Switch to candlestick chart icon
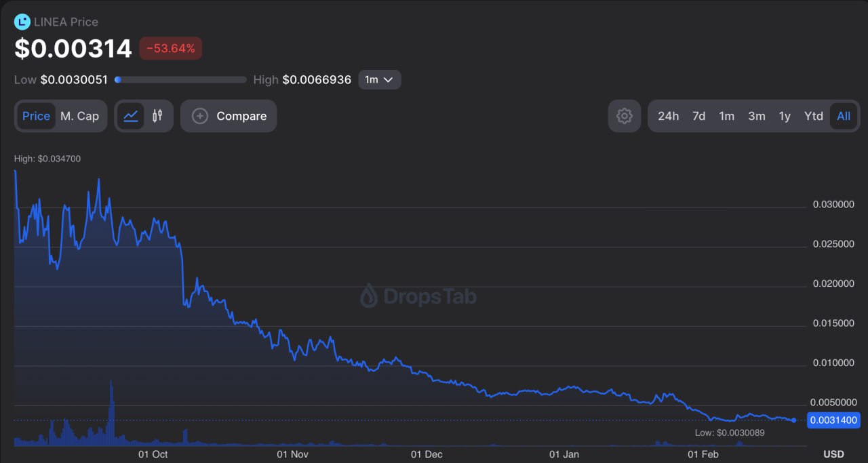This screenshot has height=463, width=868. [x=157, y=116]
